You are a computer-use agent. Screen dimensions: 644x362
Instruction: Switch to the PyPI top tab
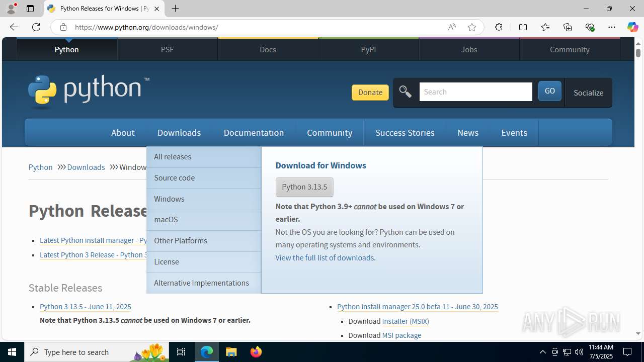coord(368,49)
